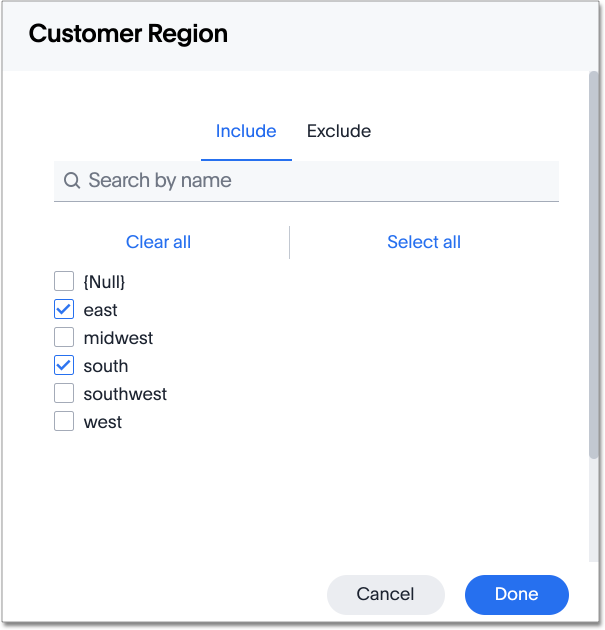Image resolution: width=605 pixels, height=630 pixels.
Task: Click the dialog's vertical scrollbar
Action: point(597,270)
